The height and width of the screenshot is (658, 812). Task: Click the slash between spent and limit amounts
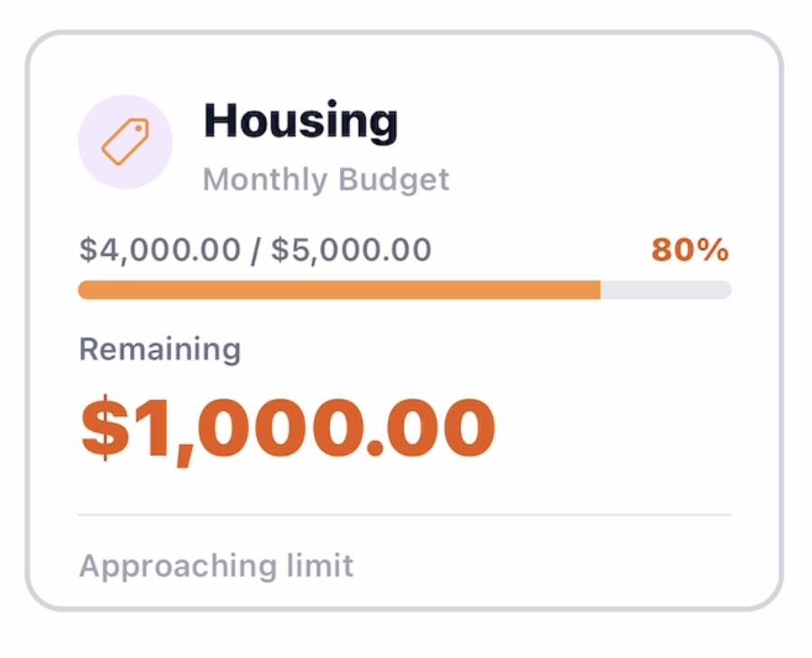click(x=255, y=249)
